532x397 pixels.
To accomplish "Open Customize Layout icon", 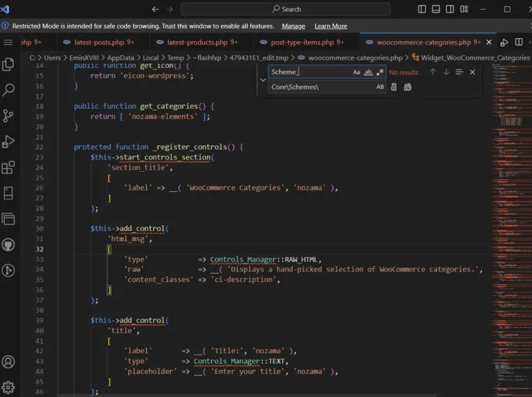I will [x=464, y=9].
